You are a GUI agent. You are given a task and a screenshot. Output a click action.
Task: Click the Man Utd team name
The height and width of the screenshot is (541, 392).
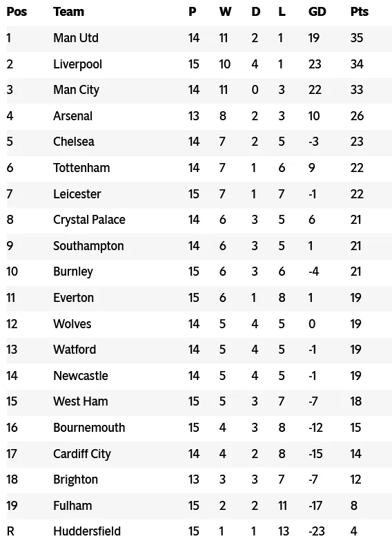point(76,37)
